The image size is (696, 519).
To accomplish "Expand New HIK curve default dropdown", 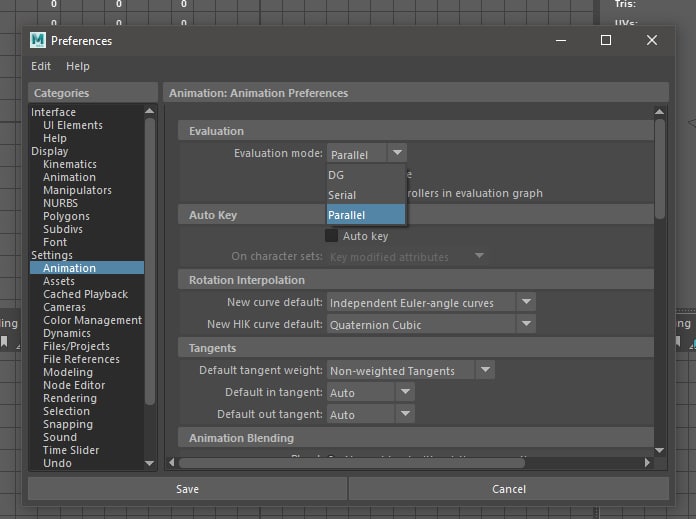I will coord(526,324).
